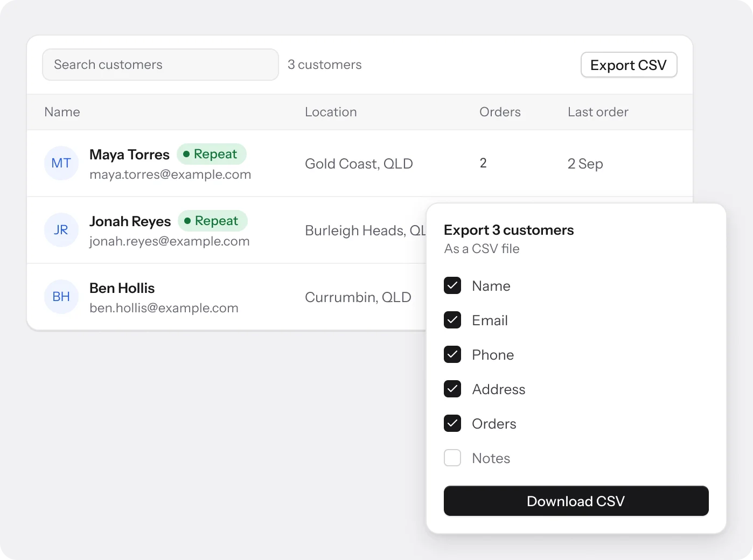Focus the Search customers field

click(161, 65)
